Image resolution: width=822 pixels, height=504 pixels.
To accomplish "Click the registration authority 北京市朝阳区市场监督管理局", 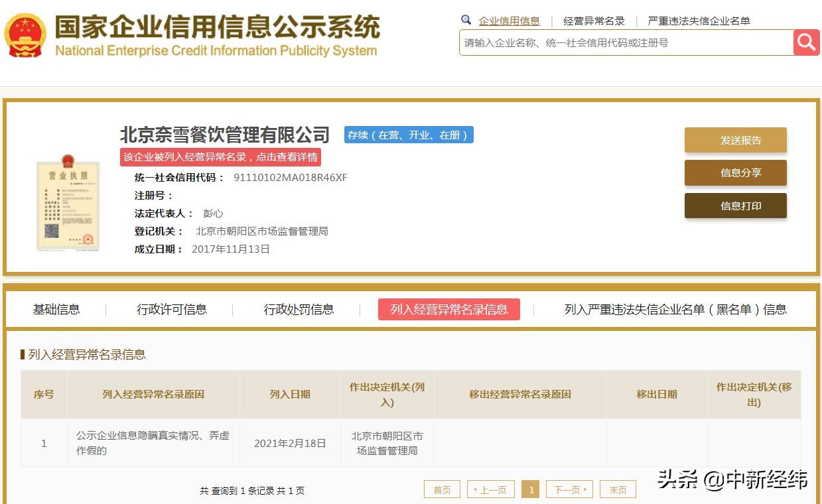I will [262, 231].
